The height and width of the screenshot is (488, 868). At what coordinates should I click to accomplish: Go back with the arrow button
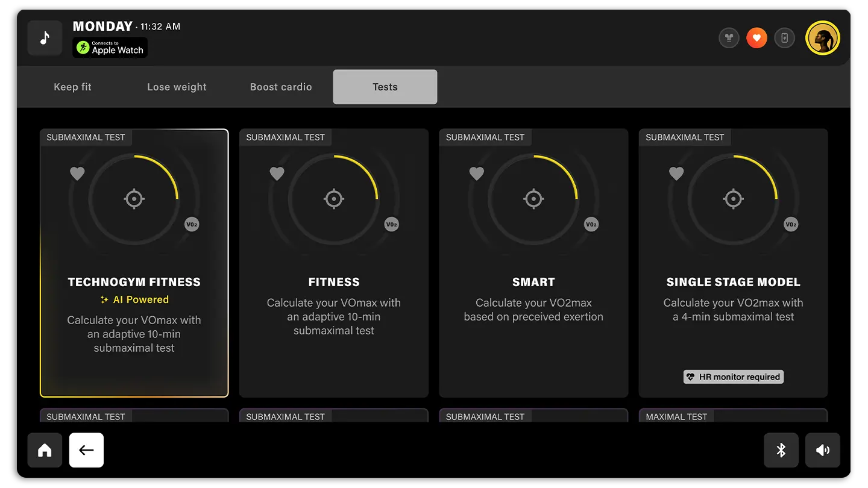tap(86, 450)
